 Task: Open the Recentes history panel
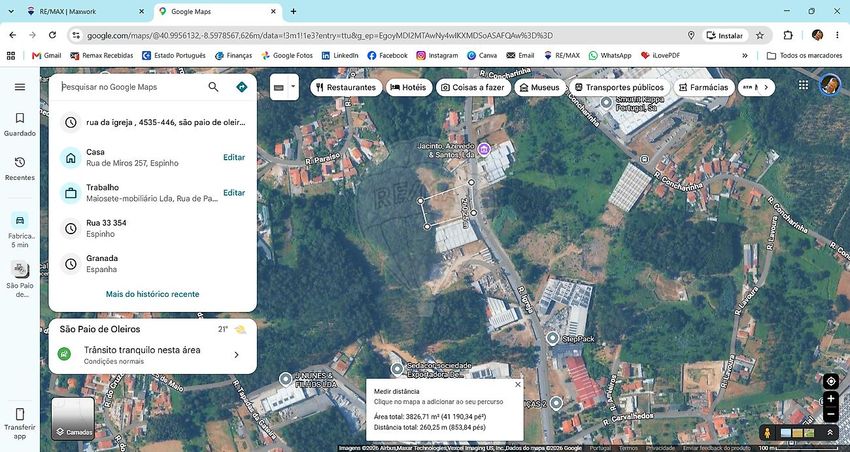tap(20, 169)
